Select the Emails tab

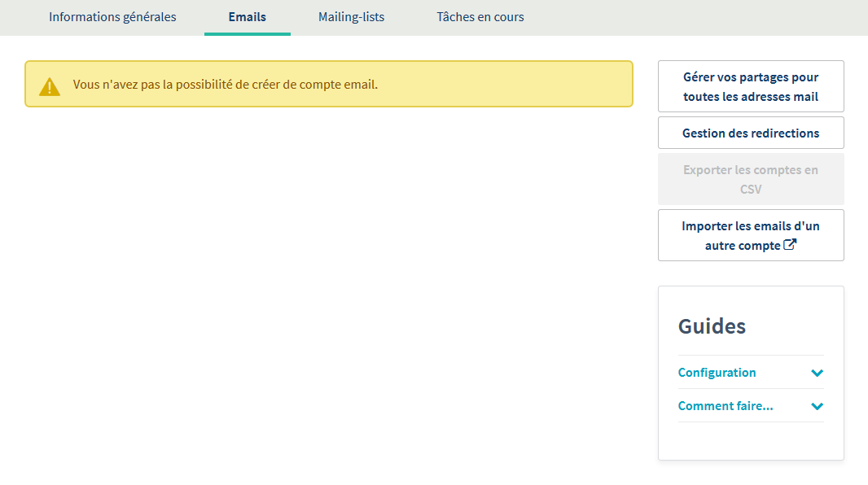(x=247, y=17)
